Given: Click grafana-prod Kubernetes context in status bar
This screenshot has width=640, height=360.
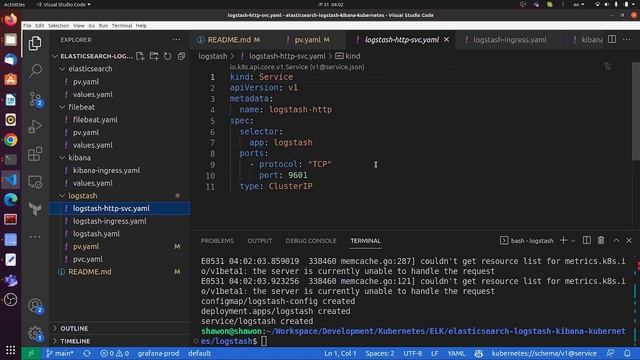Looking at the screenshot, I should coord(158,353).
